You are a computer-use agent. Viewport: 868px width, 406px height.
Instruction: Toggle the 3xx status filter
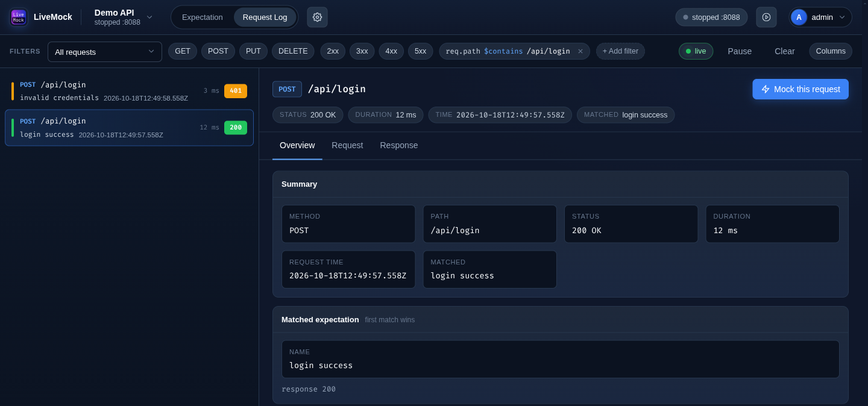point(362,51)
